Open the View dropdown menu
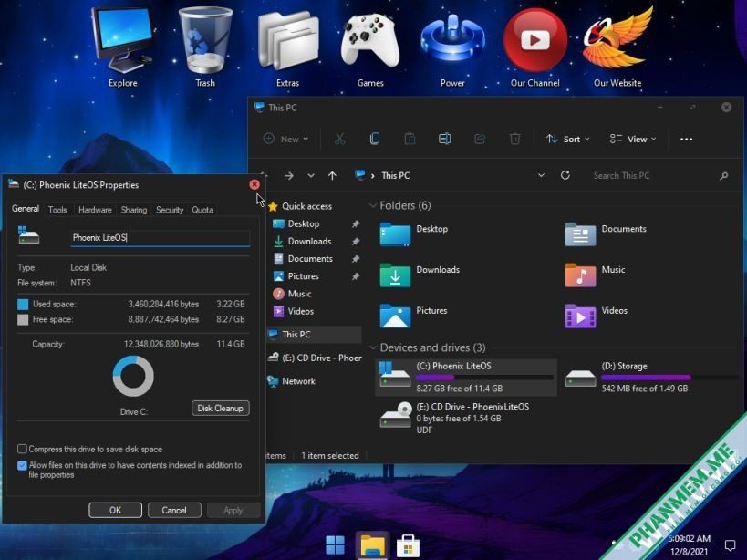This screenshot has width=747, height=560. [x=633, y=139]
